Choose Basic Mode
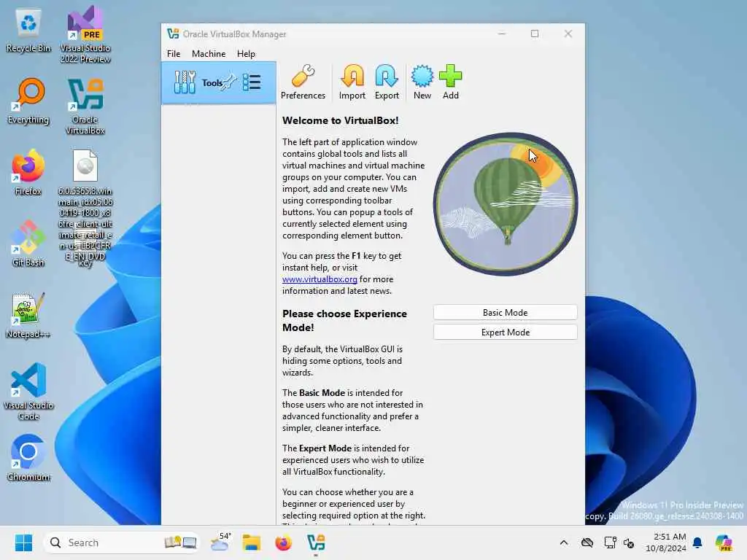 click(505, 312)
